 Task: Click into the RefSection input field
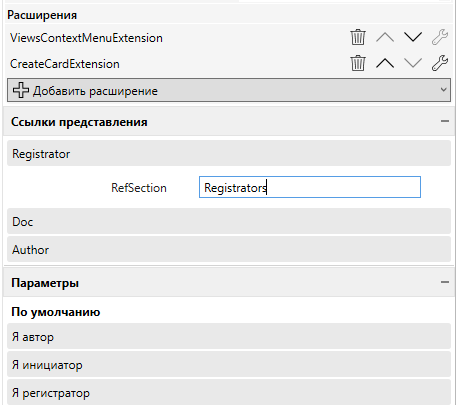point(310,187)
